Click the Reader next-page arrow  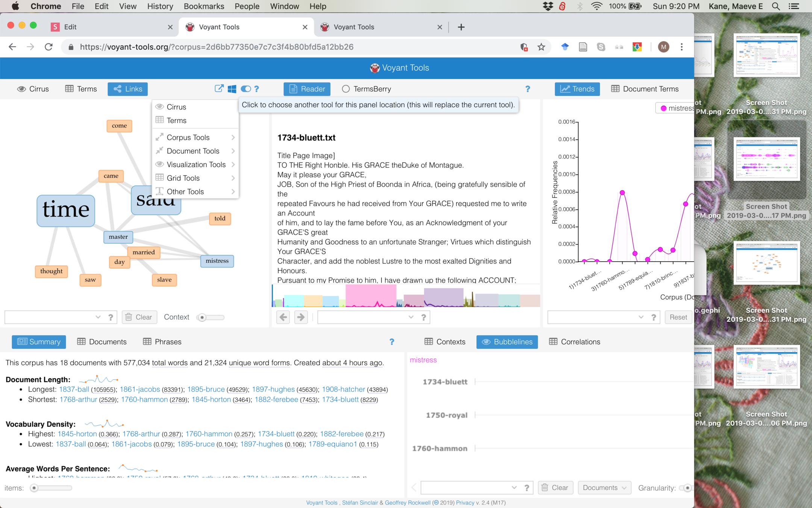[x=301, y=317]
